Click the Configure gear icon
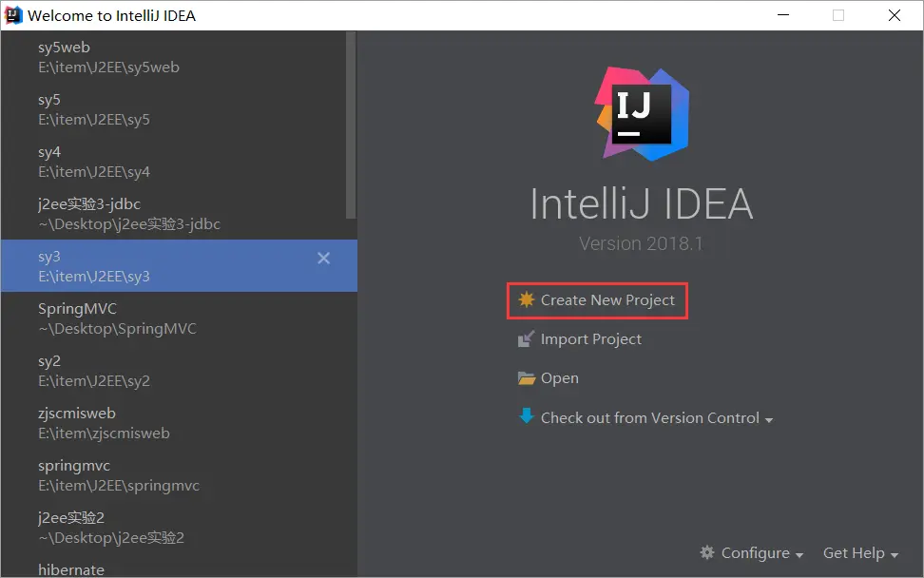 [707, 552]
